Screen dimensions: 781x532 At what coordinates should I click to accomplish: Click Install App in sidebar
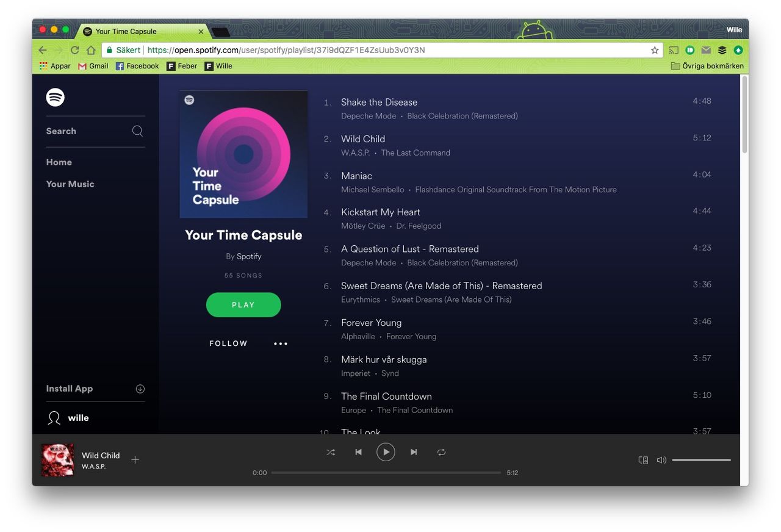pyautogui.click(x=70, y=389)
